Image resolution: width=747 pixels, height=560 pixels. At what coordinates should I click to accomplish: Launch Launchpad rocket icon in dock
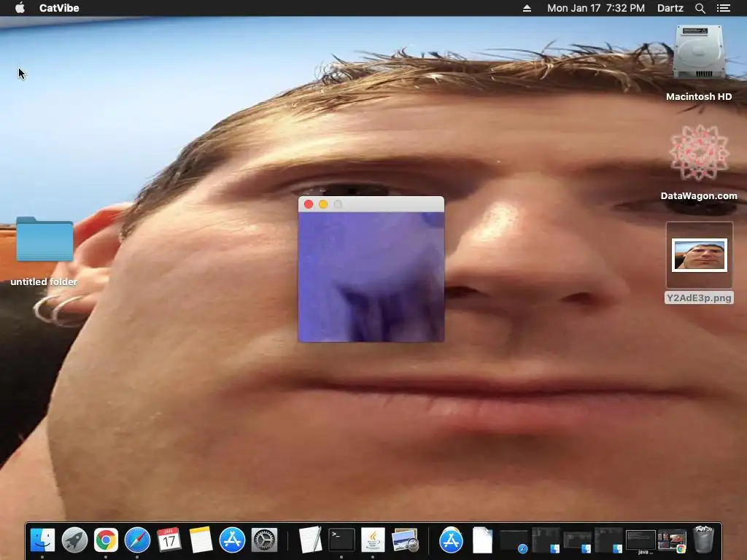coord(74,540)
